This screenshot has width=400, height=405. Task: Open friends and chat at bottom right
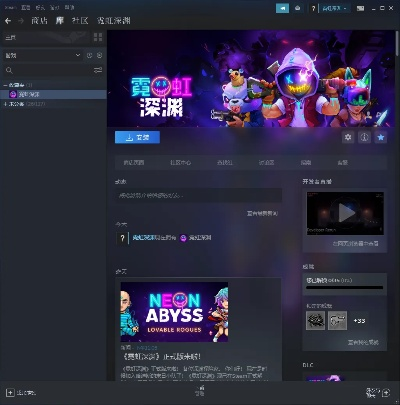377,393
